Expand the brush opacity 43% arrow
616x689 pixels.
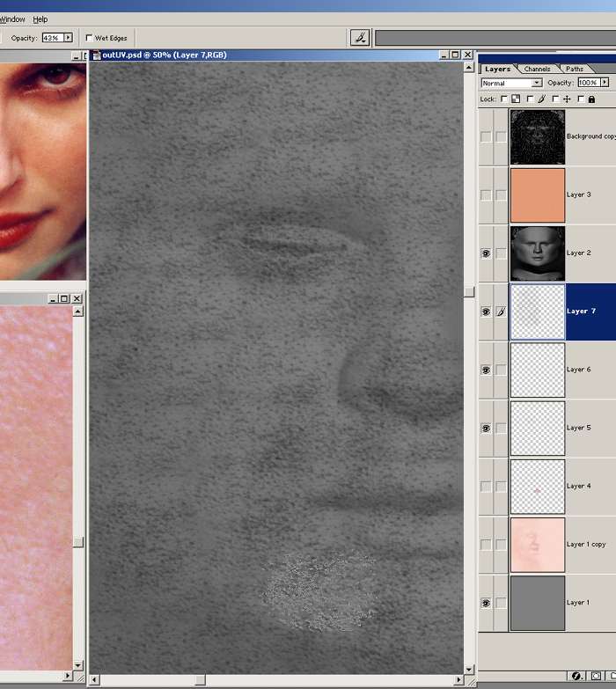[x=68, y=38]
